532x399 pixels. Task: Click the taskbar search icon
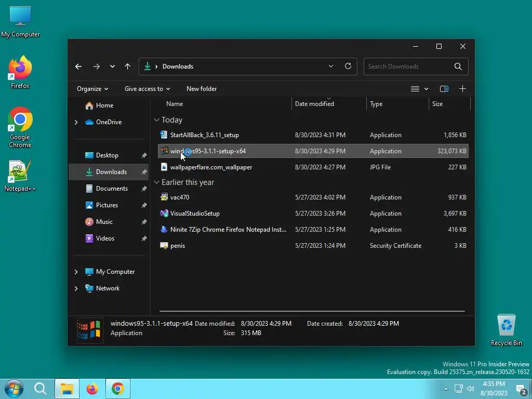point(41,389)
